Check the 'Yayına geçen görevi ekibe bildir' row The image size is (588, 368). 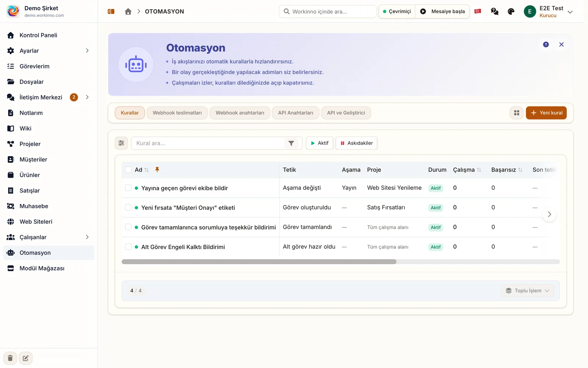128,188
